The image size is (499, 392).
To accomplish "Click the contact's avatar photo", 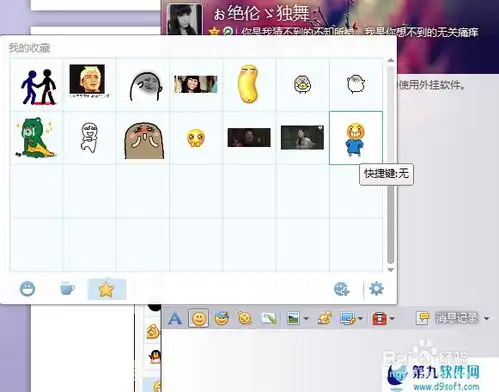I will [185, 19].
